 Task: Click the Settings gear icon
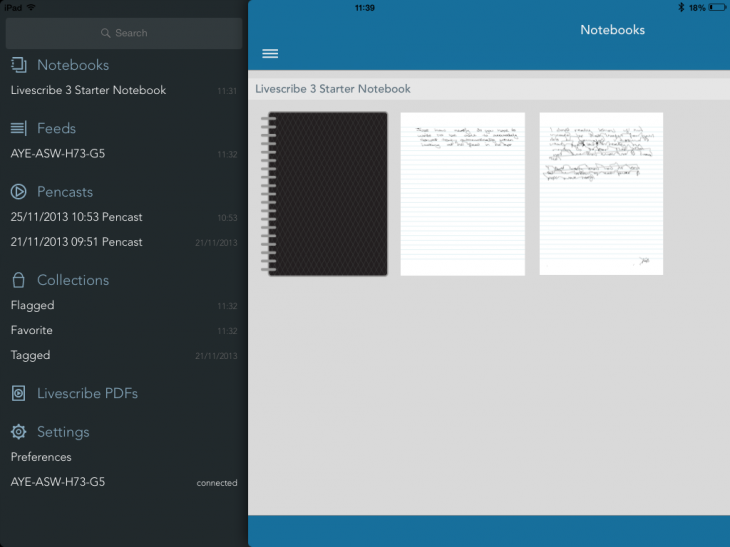(19, 432)
